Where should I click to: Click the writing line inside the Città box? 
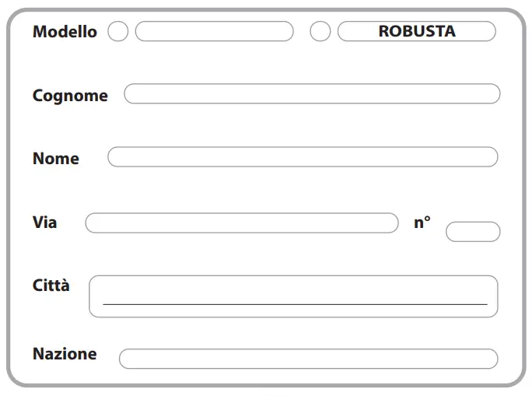(294, 304)
